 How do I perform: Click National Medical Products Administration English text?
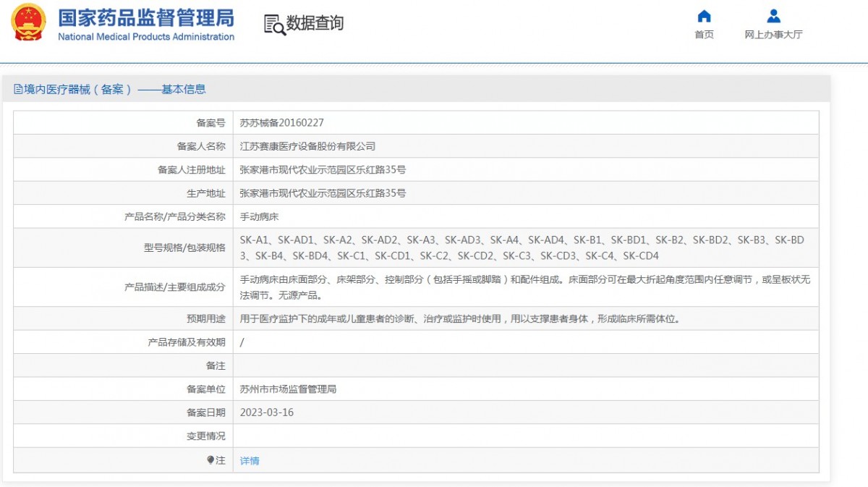146,37
